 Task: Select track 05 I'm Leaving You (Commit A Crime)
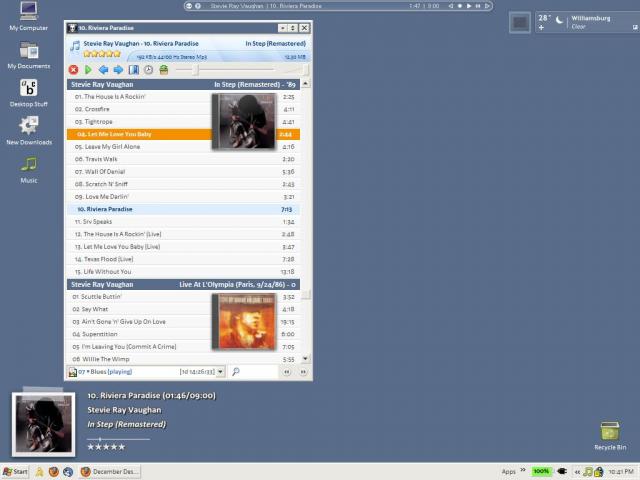pyautogui.click(x=183, y=347)
